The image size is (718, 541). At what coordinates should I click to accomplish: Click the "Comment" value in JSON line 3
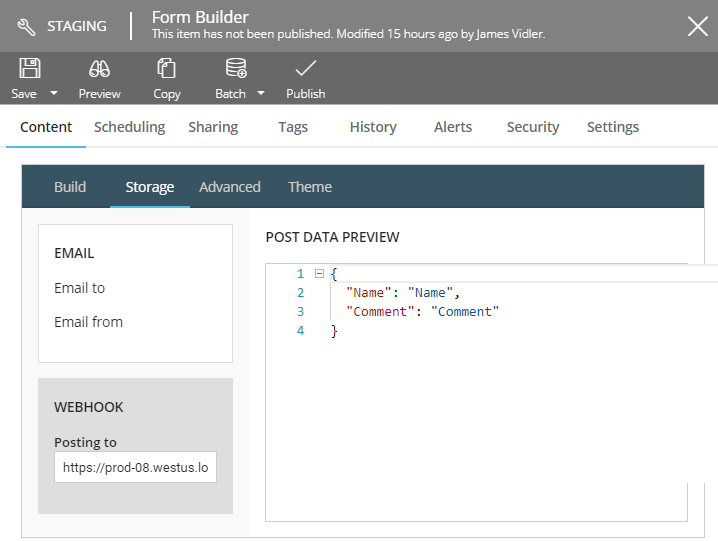tap(465, 311)
